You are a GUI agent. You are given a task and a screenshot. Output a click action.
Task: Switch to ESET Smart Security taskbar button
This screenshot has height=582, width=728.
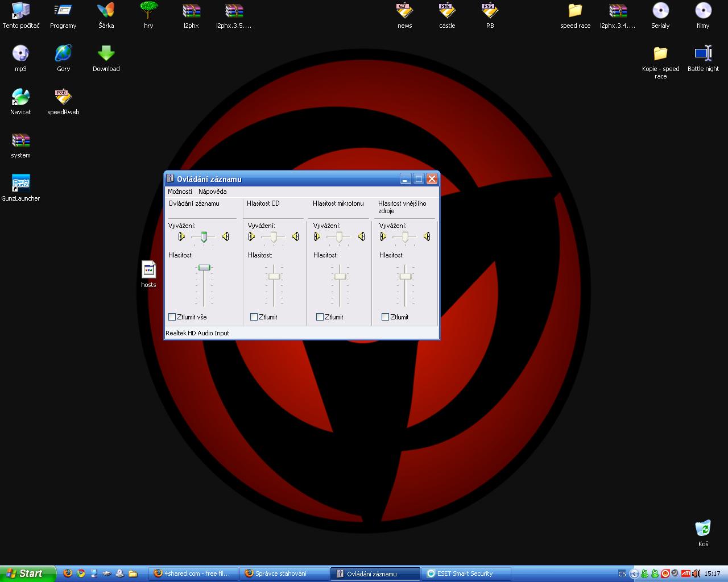point(466,573)
